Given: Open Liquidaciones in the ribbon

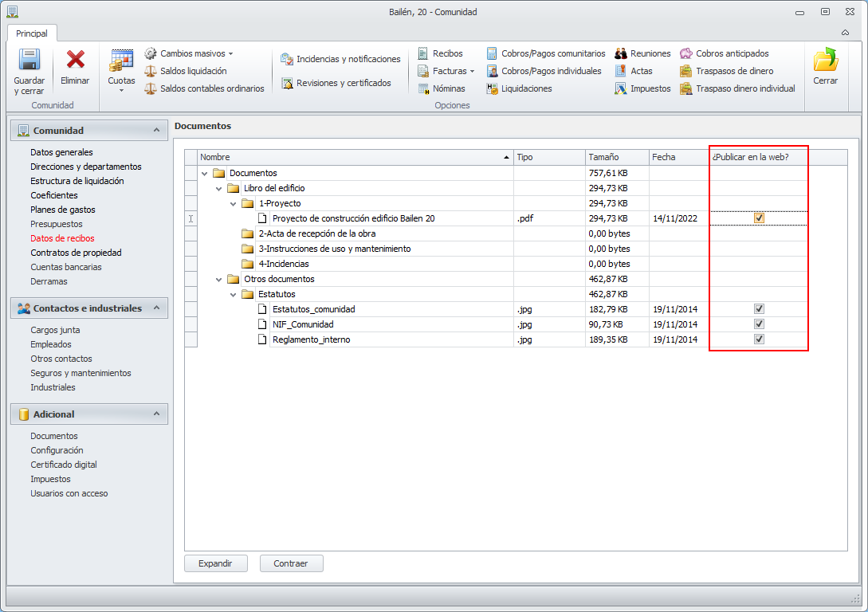Looking at the screenshot, I should (x=519, y=88).
